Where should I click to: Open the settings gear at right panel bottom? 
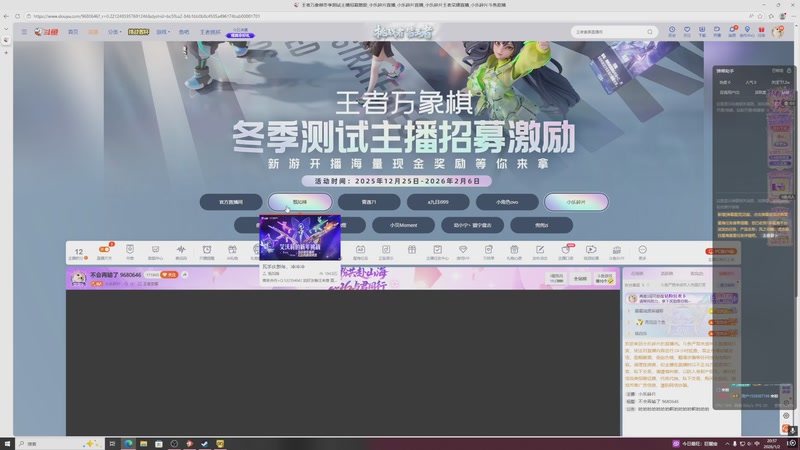(x=786, y=415)
